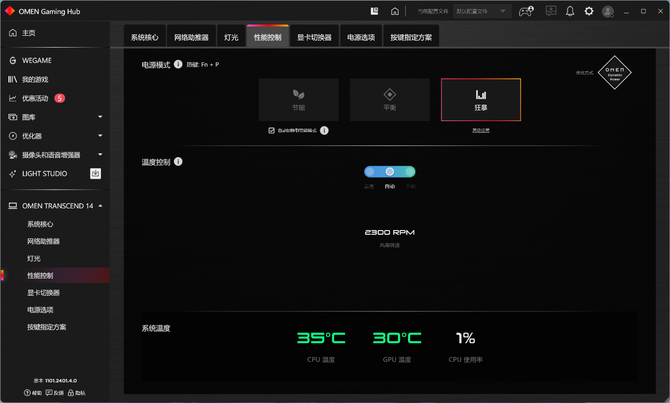Select the 平衡 balanced power mode

point(390,100)
